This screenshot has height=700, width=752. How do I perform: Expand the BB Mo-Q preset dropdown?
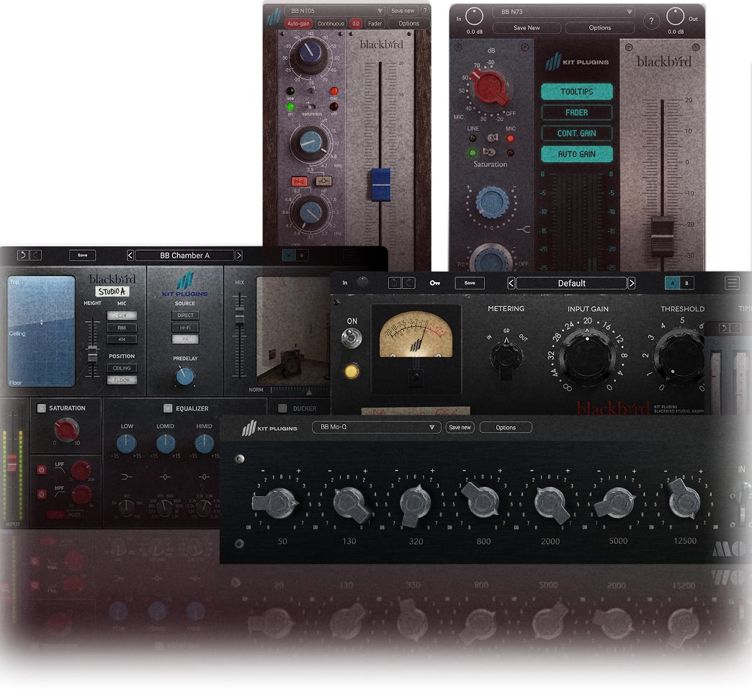point(432,427)
